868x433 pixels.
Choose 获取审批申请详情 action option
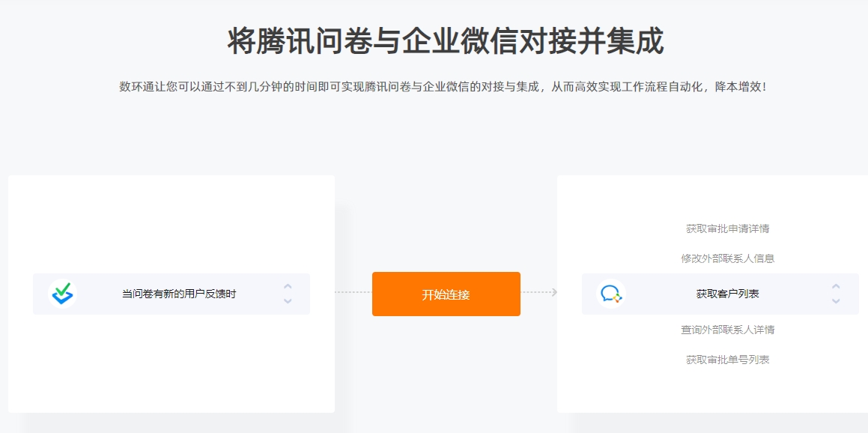click(x=727, y=228)
